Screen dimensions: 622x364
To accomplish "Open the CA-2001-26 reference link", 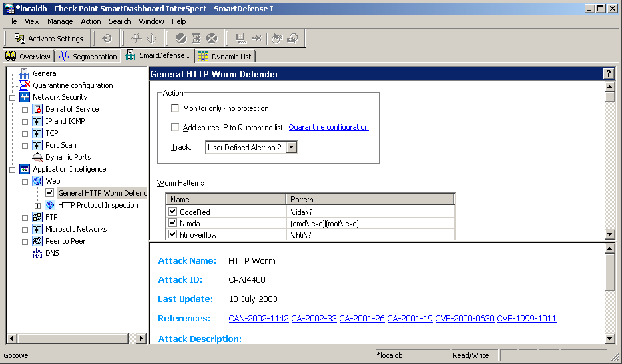I will (362, 318).
